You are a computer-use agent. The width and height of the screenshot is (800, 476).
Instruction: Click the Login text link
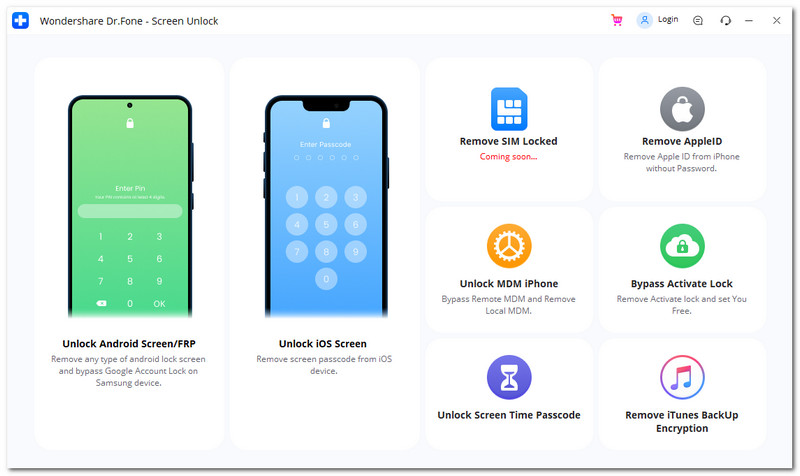click(x=668, y=19)
